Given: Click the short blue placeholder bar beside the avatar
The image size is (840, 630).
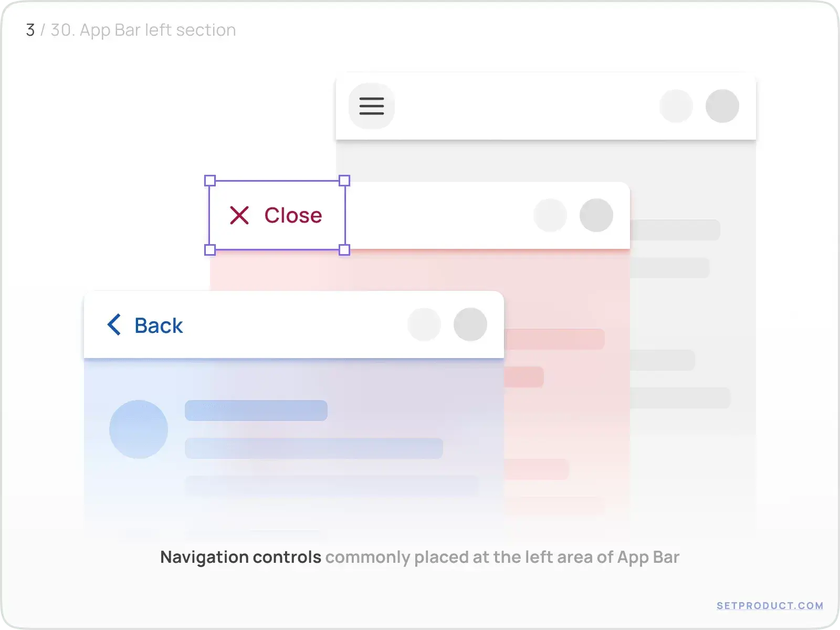Looking at the screenshot, I should click(256, 411).
